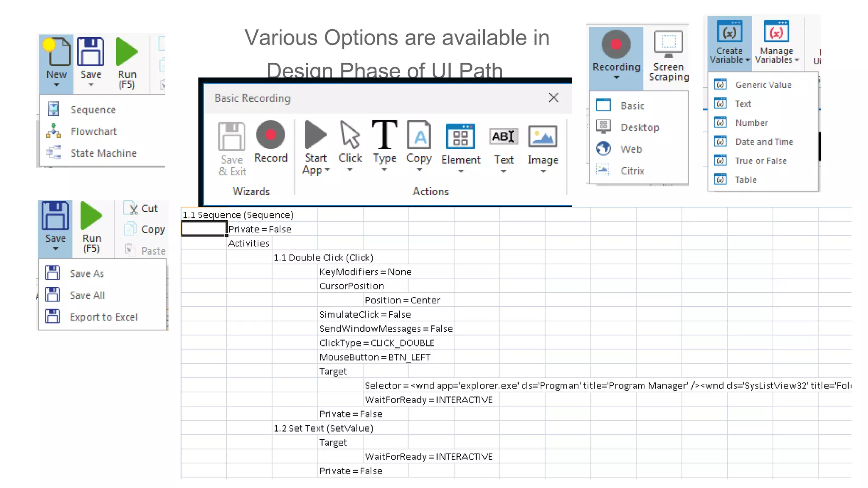Image resolution: width=868 pixels, height=488 pixels.
Task: Expand the dropdown arrow under Click
Action: (x=350, y=170)
